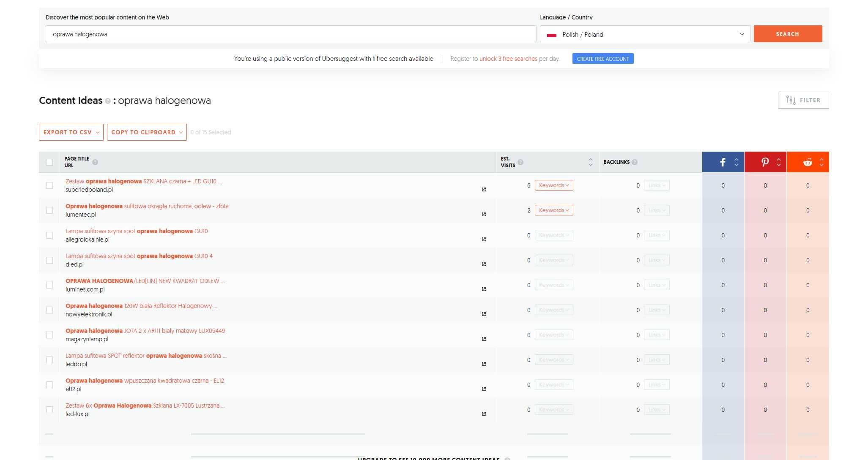Open Zestaw 6x Oprawa Halogenowa Szklana link
The width and height of the screenshot is (868, 460).
tap(145, 406)
